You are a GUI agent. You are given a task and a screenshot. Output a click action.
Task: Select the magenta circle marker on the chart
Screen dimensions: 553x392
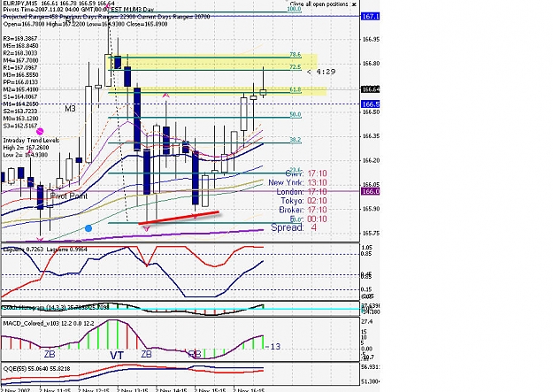click(x=40, y=132)
